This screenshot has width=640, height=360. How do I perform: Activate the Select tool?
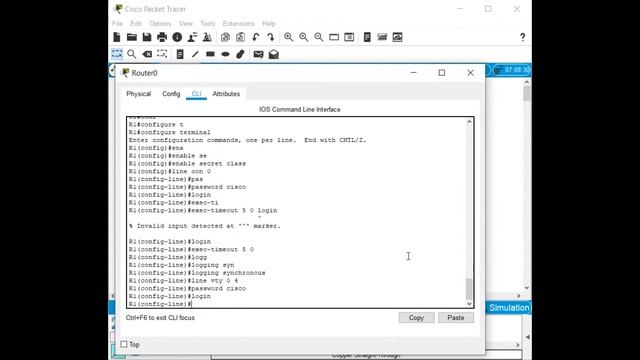117,54
